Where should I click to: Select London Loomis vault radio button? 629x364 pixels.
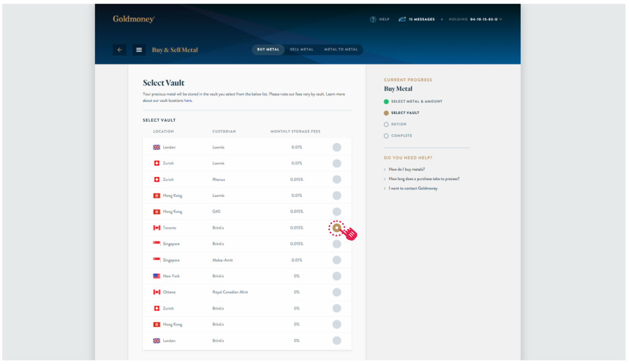tap(336, 147)
